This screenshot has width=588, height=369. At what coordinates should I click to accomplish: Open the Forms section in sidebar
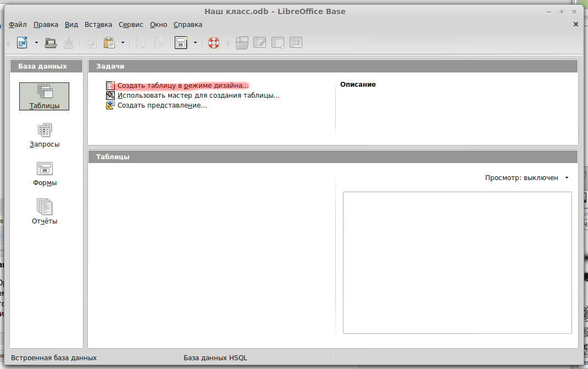[x=45, y=174]
